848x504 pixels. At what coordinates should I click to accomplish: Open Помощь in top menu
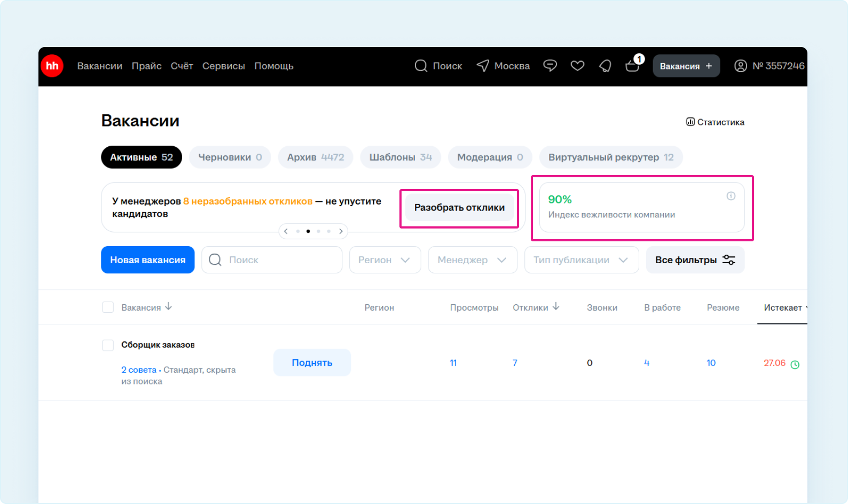click(x=274, y=66)
